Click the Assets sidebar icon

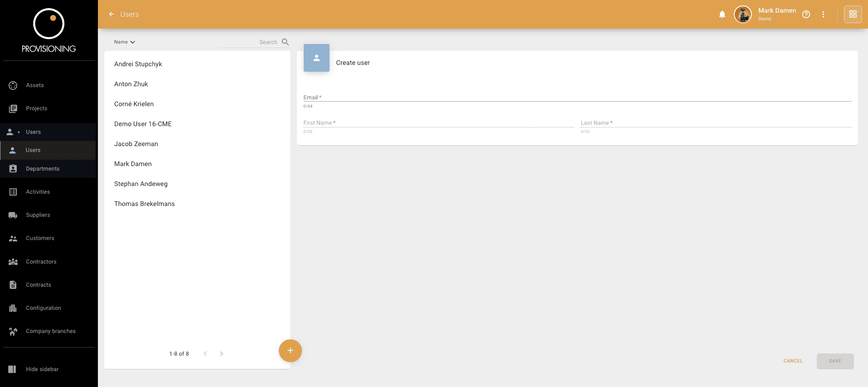click(x=13, y=85)
